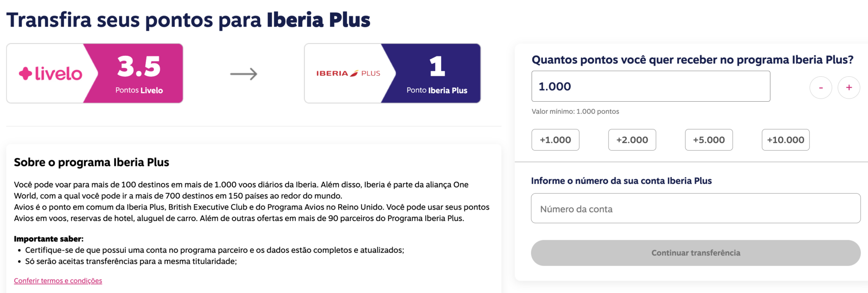Click the Sobre o programa Iberia Plus section title
868x293 pixels.
click(x=92, y=162)
